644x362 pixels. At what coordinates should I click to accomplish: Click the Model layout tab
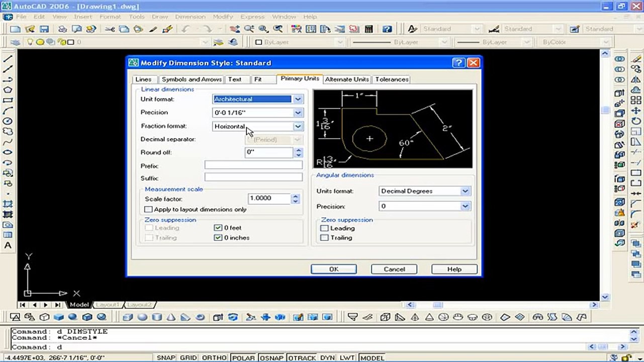(x=79, y=305)
